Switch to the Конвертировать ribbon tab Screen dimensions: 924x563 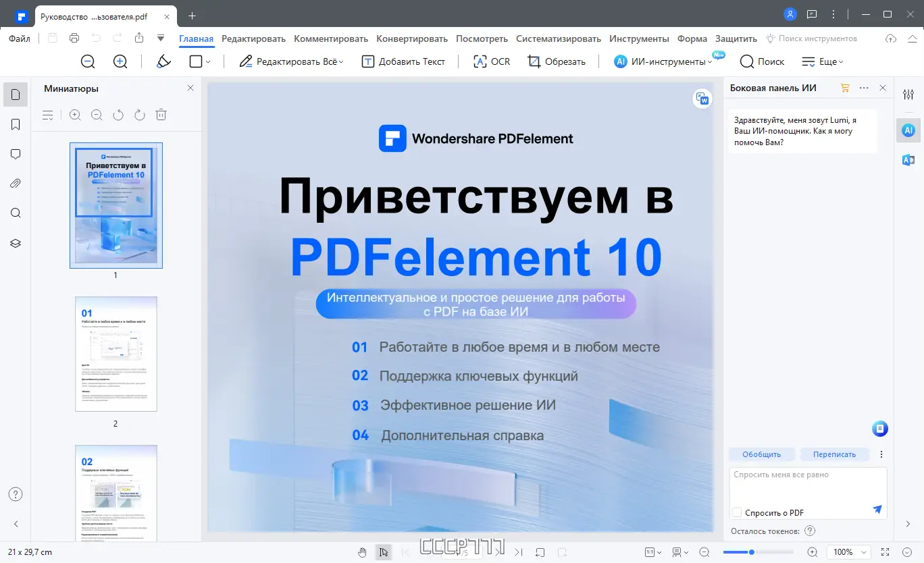point(412,38)
